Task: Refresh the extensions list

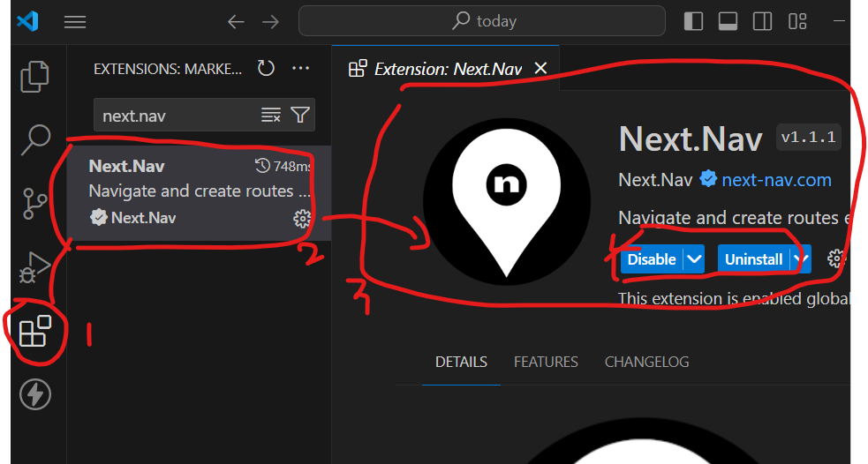Action: [266, 69]
